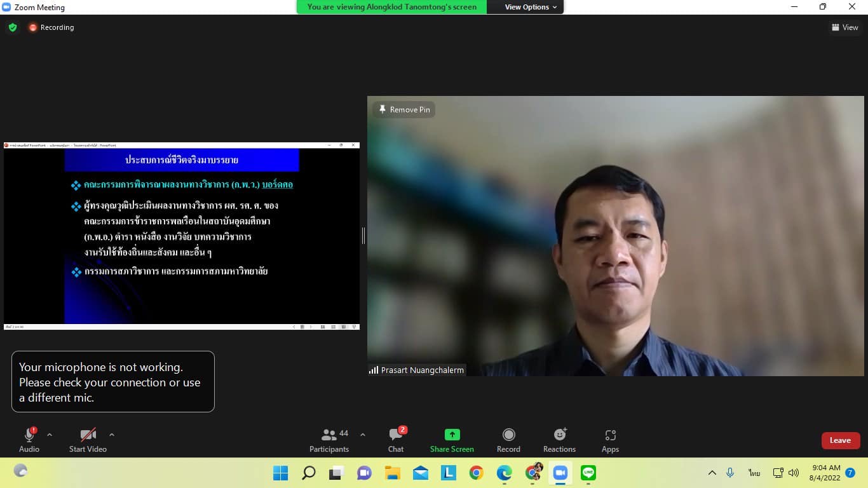This screenshot has height=488, width=868.
Task: Open the Reactions menu
Action: coord(559,440)
